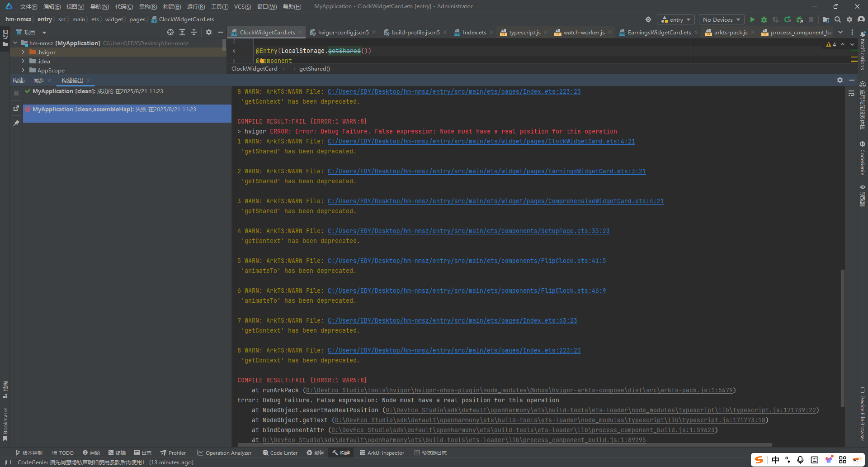Collapse the hm-nmsz root tree node
868x467 pixels.
click(15, 43)
